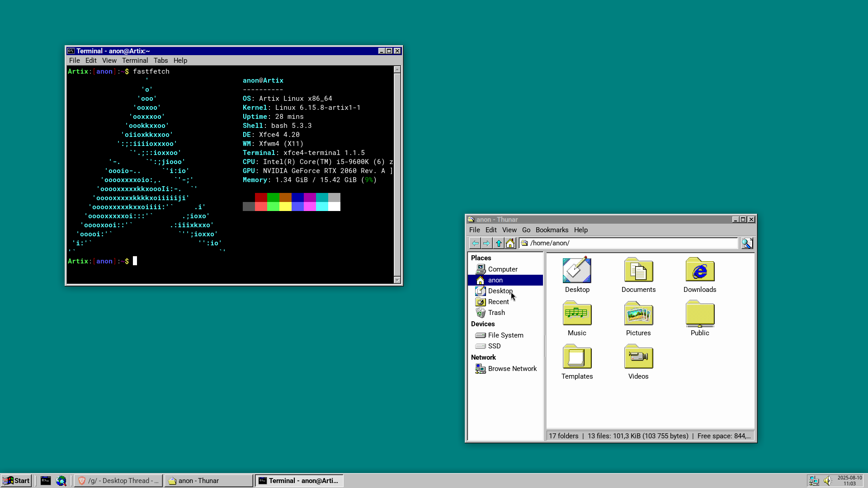Viewport: 868px width, 488px height.
Task: Click 'Memory' line in terminal output
Action: coord(310,180)
